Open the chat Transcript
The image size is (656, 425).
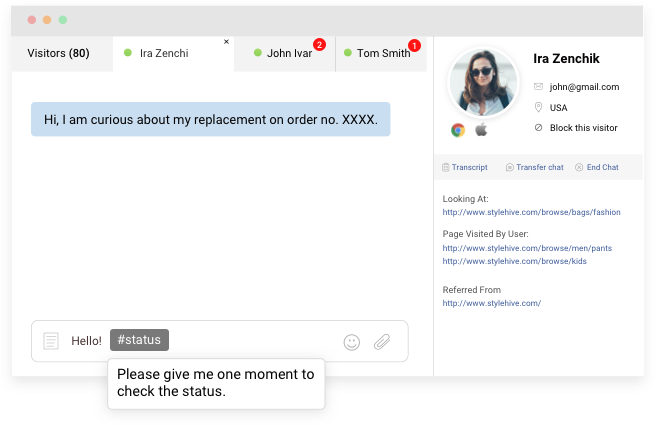[465, 167]
